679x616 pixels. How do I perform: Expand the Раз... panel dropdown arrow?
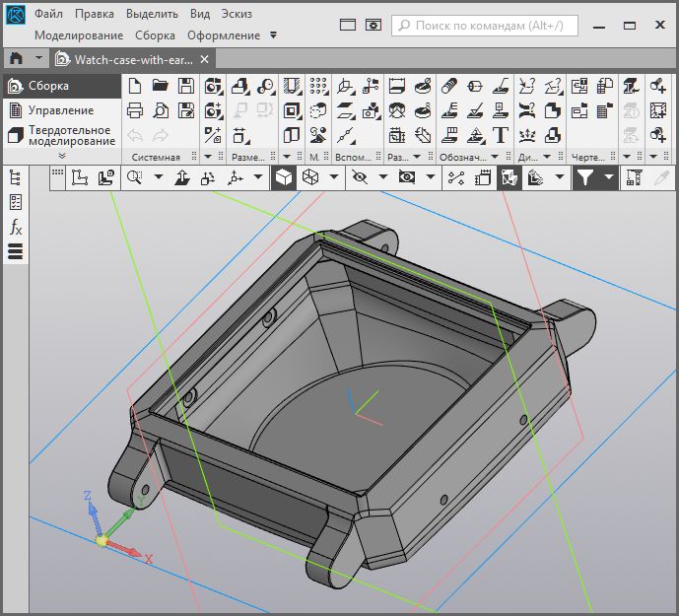coord(417,157)
